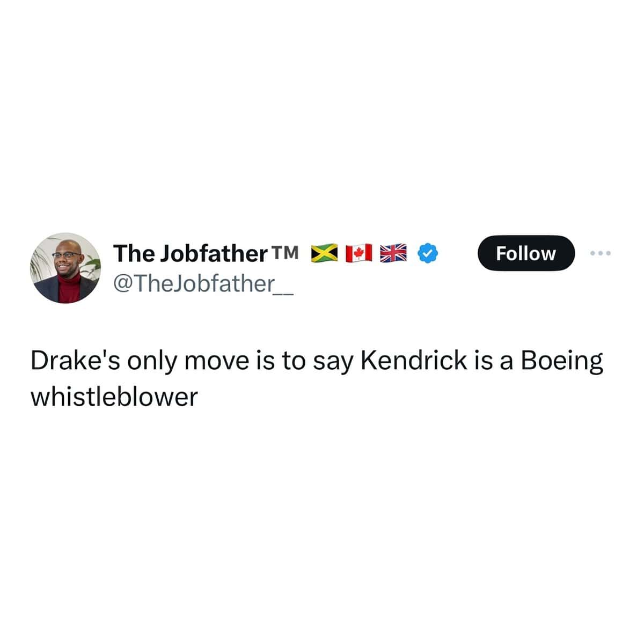The image size is (644, 644).
Task: Click the word Drake's in the tweet
Action: coord(75,361)
